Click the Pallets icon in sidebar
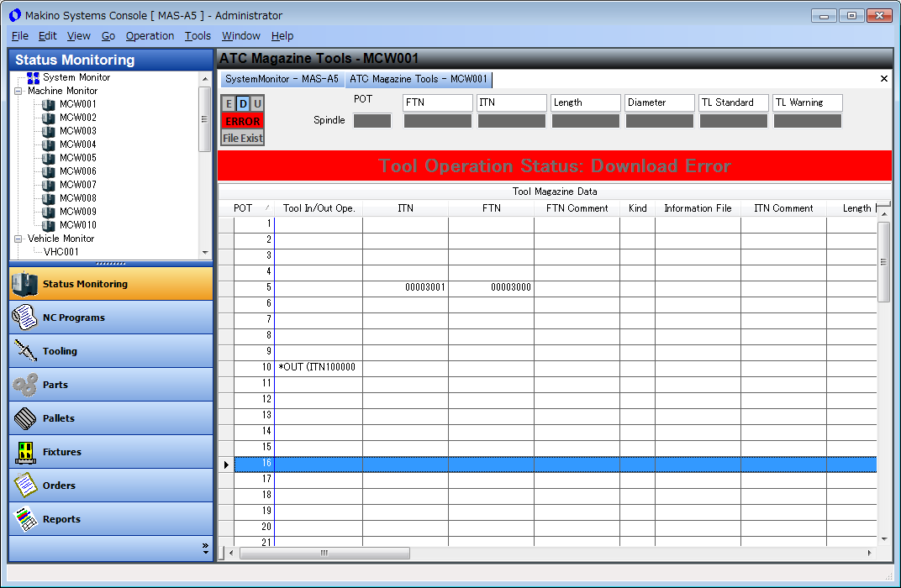901x588 pixels. (x=25, y=418)
